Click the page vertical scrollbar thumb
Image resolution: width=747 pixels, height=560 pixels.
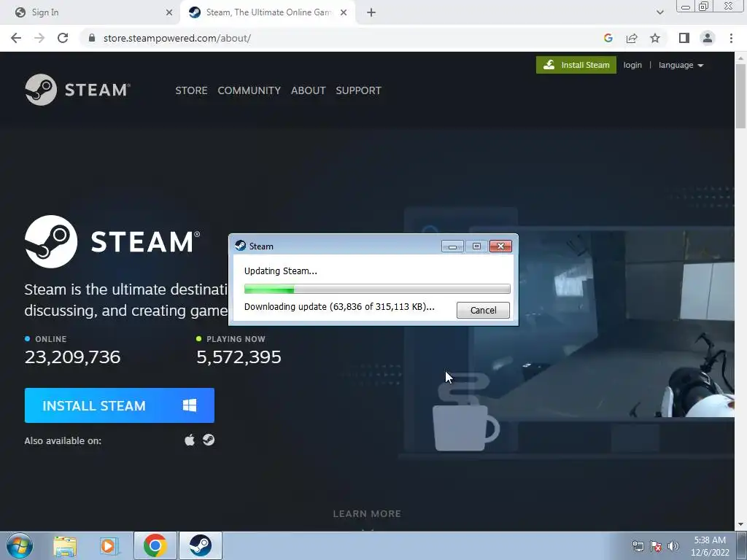740,96
